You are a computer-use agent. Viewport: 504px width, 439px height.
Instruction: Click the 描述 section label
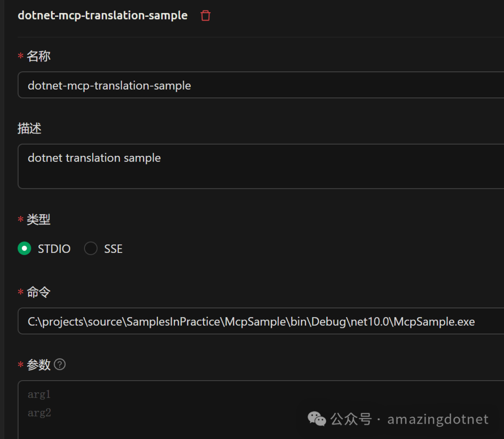tap(29, 128)
